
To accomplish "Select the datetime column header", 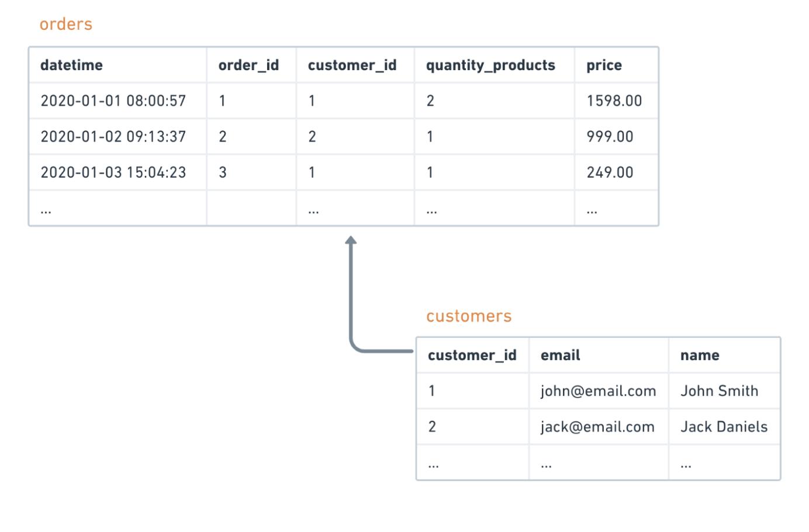I will coord(71,65).
